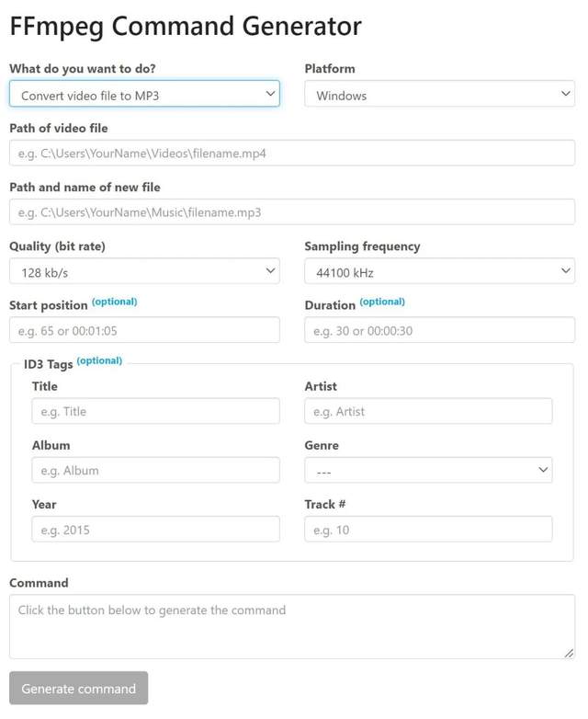
Task: Click the FFmpeg Command Generator heading
Action: point(186,26)
